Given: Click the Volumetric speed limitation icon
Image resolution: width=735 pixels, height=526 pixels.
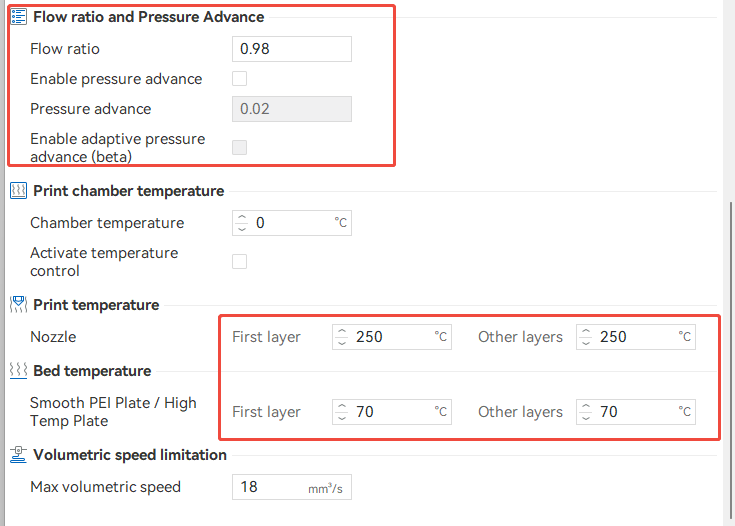Looking at the screenshot, I should coord(18,455).
